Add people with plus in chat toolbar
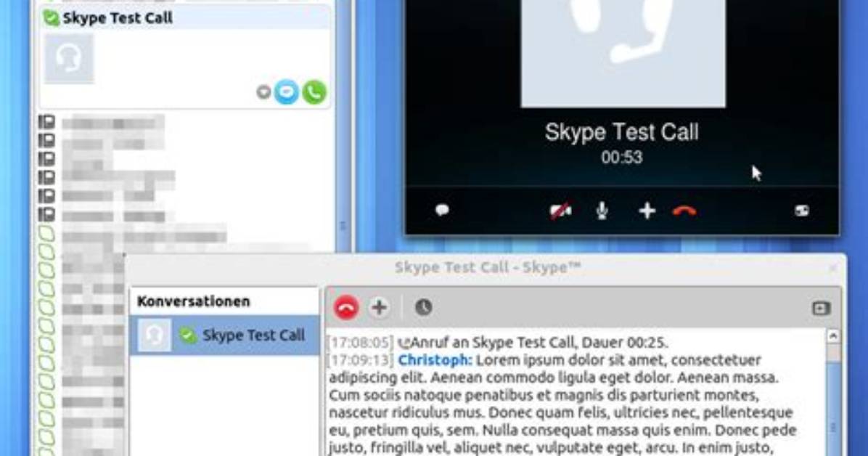Viewport: 868px width, 456px height. tap(379, 307)
